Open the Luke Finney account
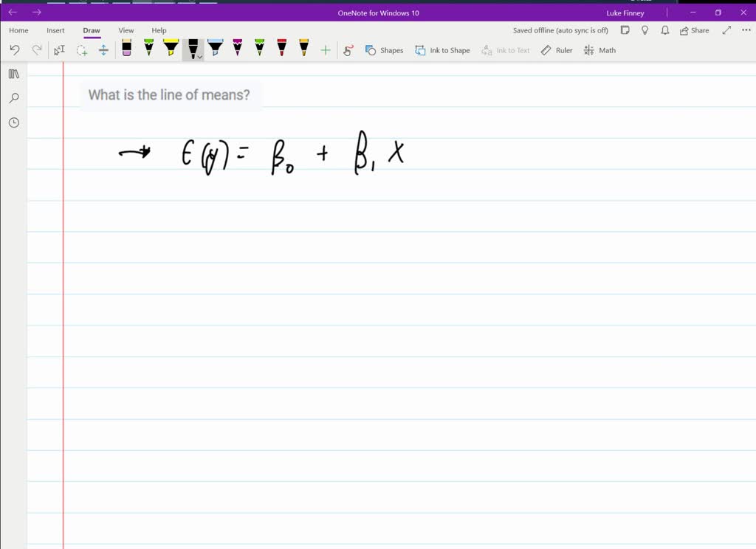The width and height of the screenshot is (756, 549). [x=625, y=13]
